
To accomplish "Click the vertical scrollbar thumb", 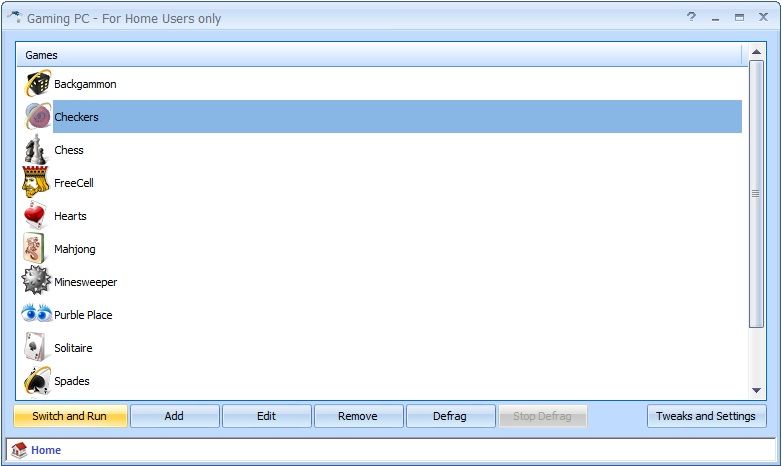I will pos(756,194).
